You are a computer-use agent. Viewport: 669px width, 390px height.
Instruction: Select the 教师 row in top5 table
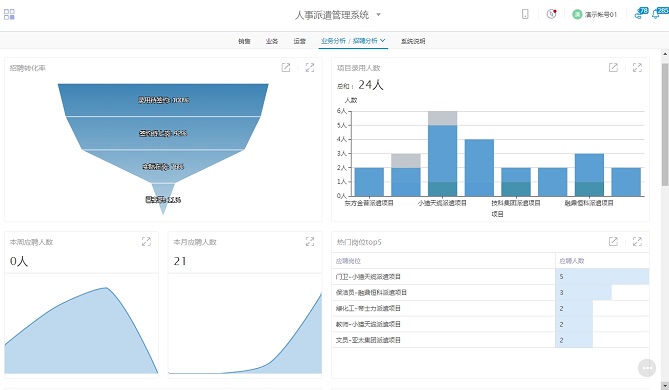(490, 324)
